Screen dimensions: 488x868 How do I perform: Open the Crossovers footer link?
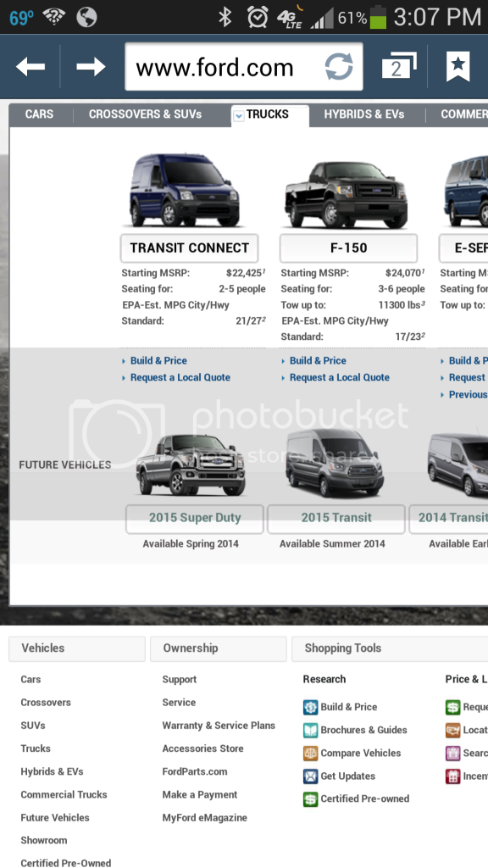pos(46,703)
